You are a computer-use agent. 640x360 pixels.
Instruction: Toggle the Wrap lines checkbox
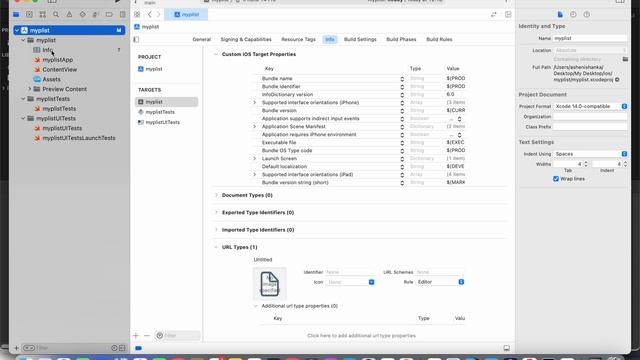[x=556, y=179]
